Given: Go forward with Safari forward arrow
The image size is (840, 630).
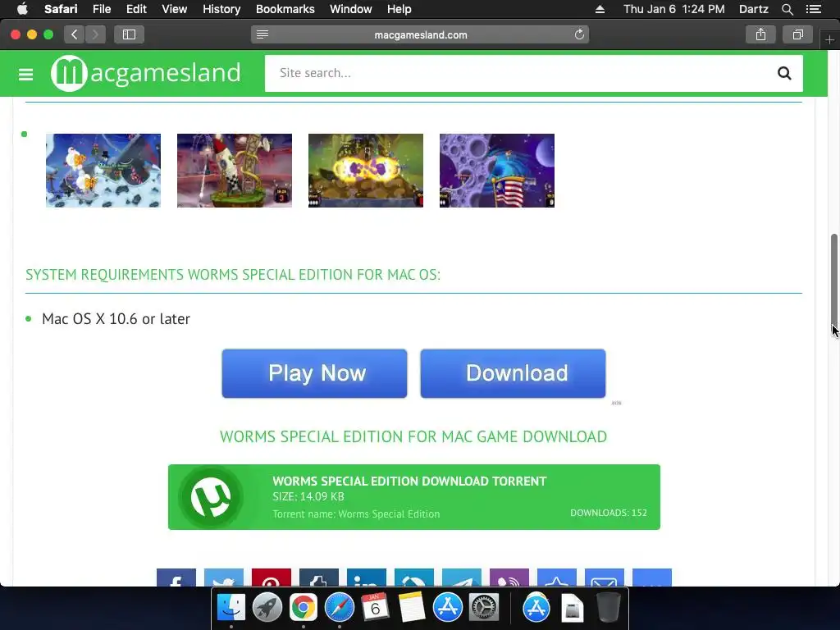Looking at the screenshot, I should tap(95, 34).
